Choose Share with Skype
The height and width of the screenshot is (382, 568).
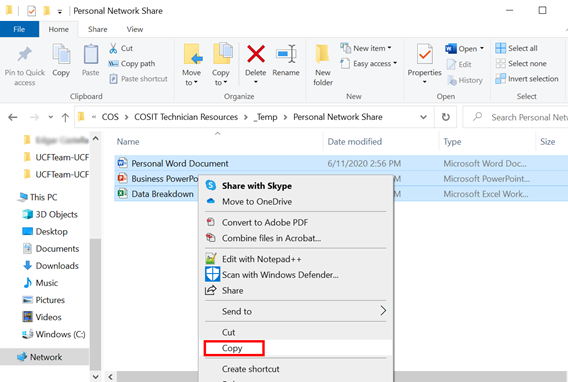pos(296,186)
